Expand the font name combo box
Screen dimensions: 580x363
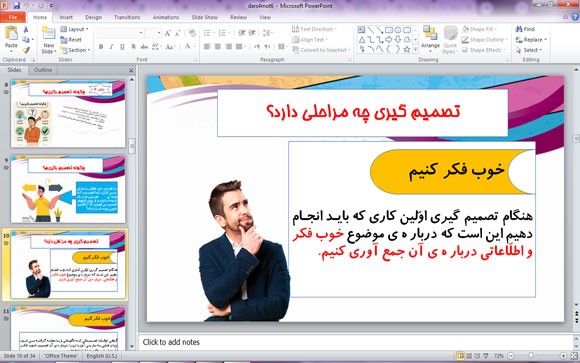(x=141, y=33)
